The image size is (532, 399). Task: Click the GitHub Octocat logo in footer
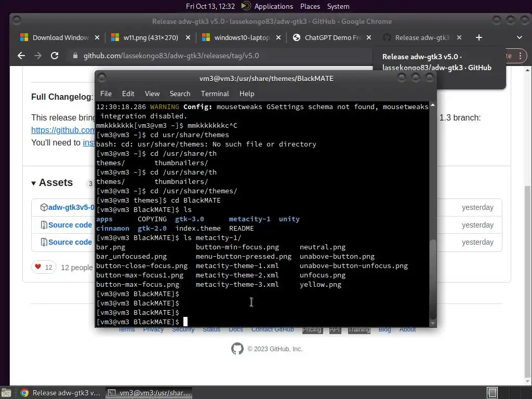[x=237, y=349]
